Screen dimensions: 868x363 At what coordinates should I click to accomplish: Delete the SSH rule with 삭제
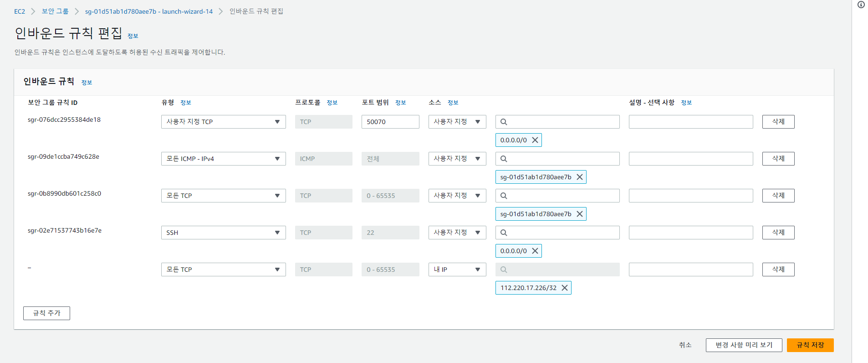pos(778,233)
